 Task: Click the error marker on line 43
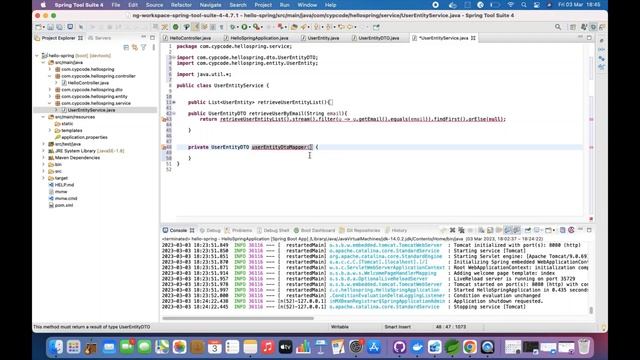coord(164,119)
